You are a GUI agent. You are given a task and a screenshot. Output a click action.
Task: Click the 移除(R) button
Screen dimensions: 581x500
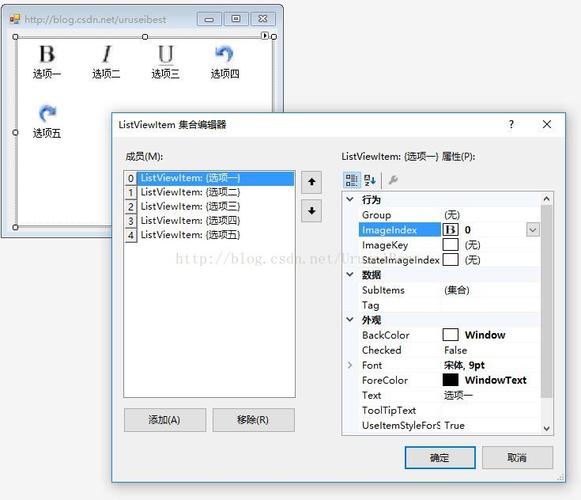[253, 420]
